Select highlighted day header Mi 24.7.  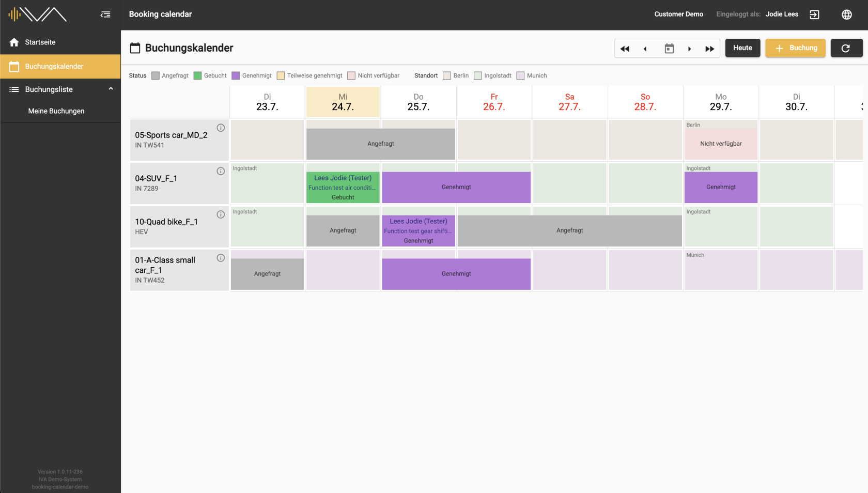(x=343, y=102)
